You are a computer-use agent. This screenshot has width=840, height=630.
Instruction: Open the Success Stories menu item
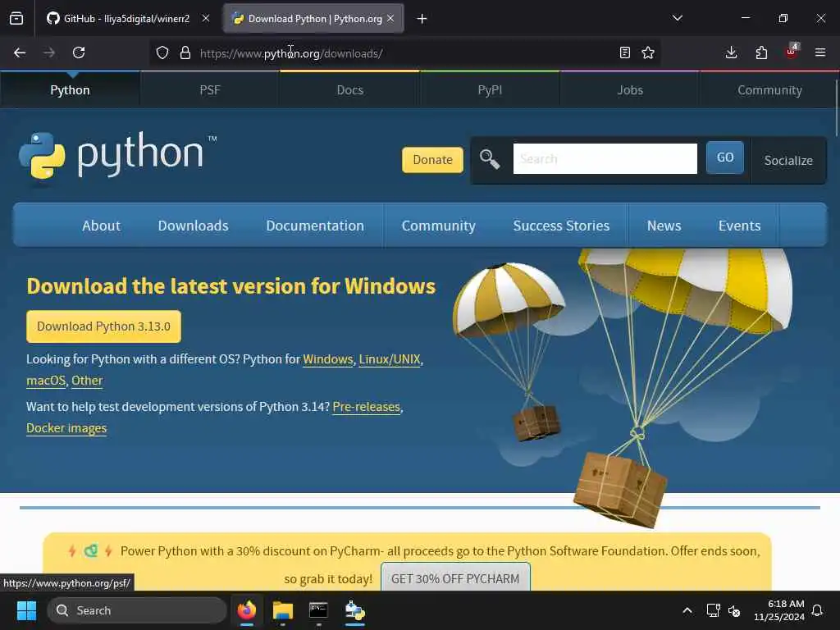tap(561, 226)
